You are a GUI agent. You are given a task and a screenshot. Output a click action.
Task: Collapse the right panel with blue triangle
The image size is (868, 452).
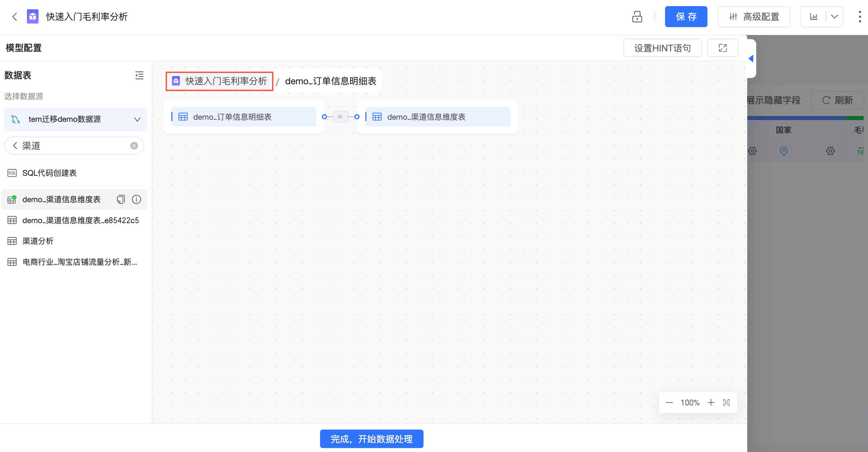coord(751,59)
